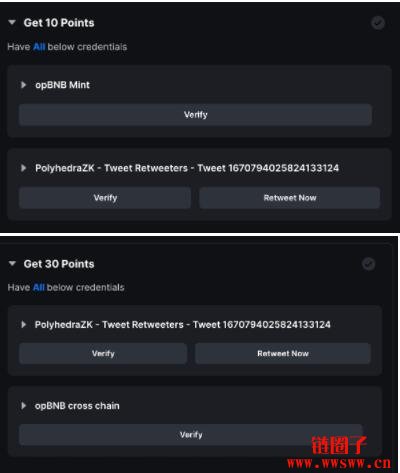Screen dimensions: 400x473
Task: Click the Get 30 Points checkmark status icon
Action: click(368, 264)
